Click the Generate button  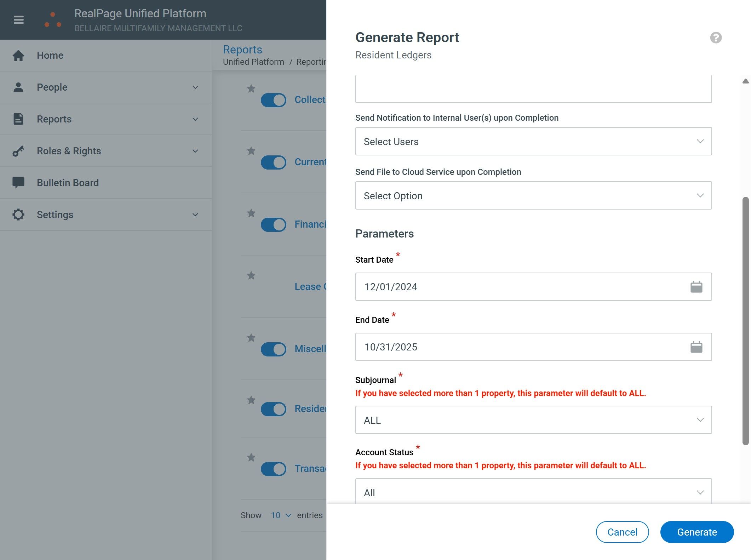(696, 532)
